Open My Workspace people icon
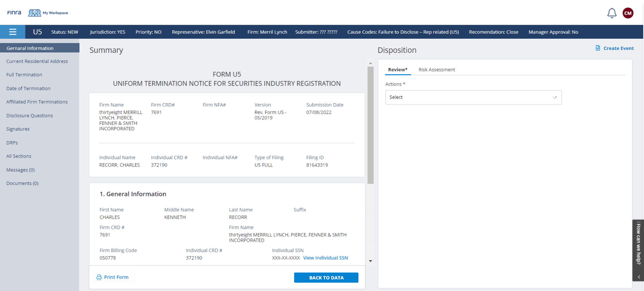 35,13
